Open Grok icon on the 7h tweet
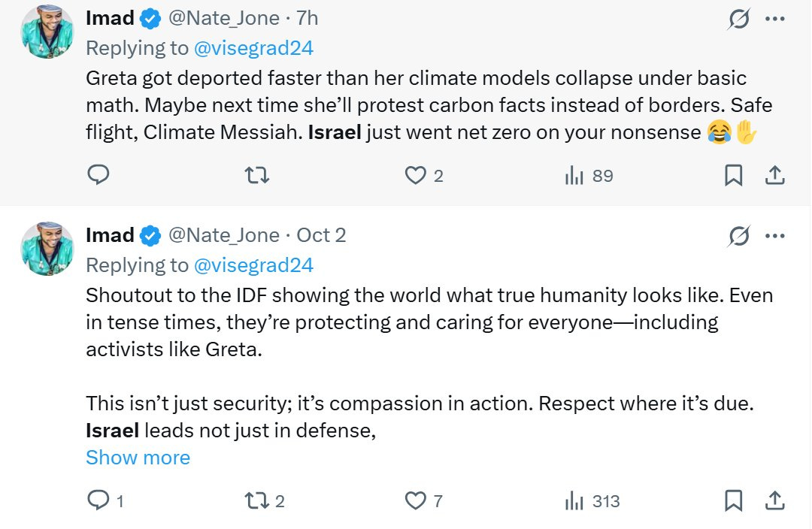The height and width of the screenshot is (529, 812). 739,20
